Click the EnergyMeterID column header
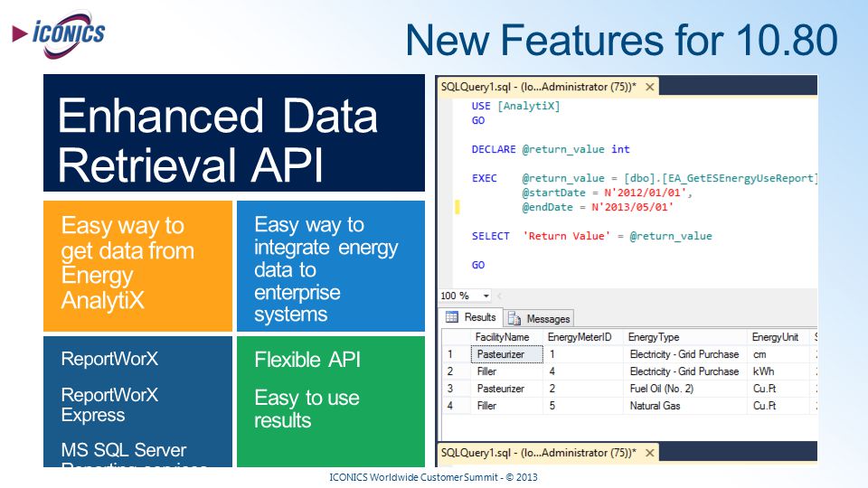The image size is (868, 488). pos(583,337)
